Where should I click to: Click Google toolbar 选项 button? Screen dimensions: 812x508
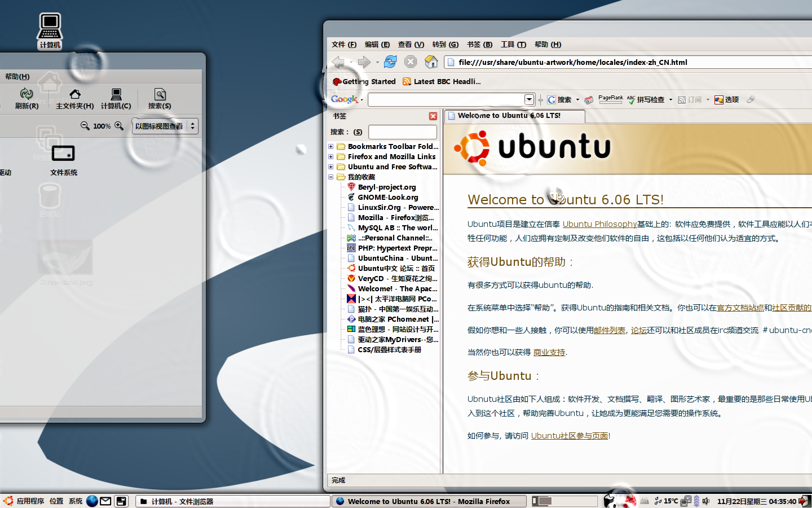727,100
